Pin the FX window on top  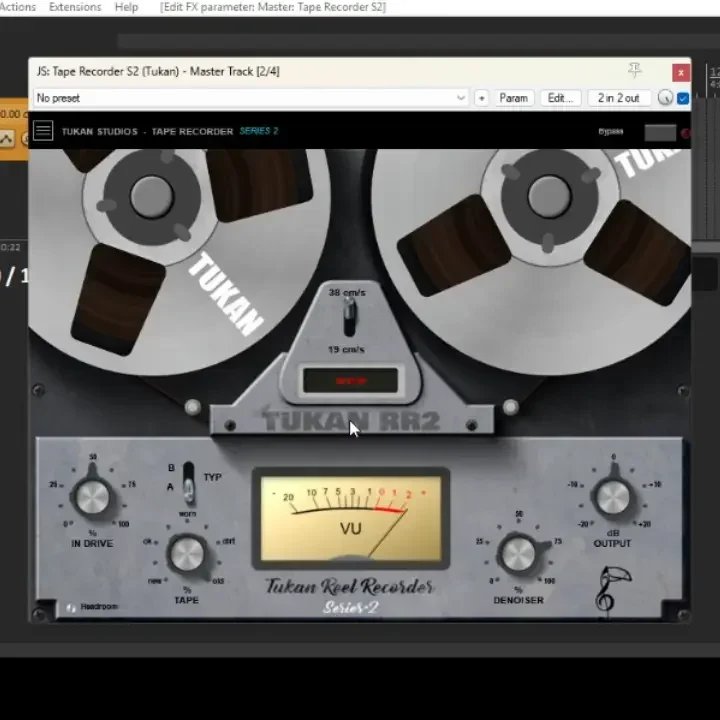pyautogui.click(x=635, y=70)
